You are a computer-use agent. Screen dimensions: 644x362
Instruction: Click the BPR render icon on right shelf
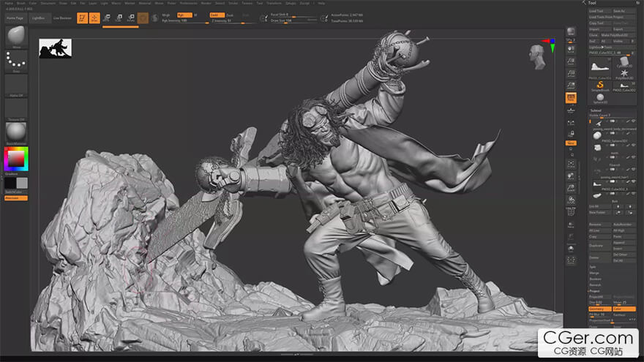click(571, 32)
